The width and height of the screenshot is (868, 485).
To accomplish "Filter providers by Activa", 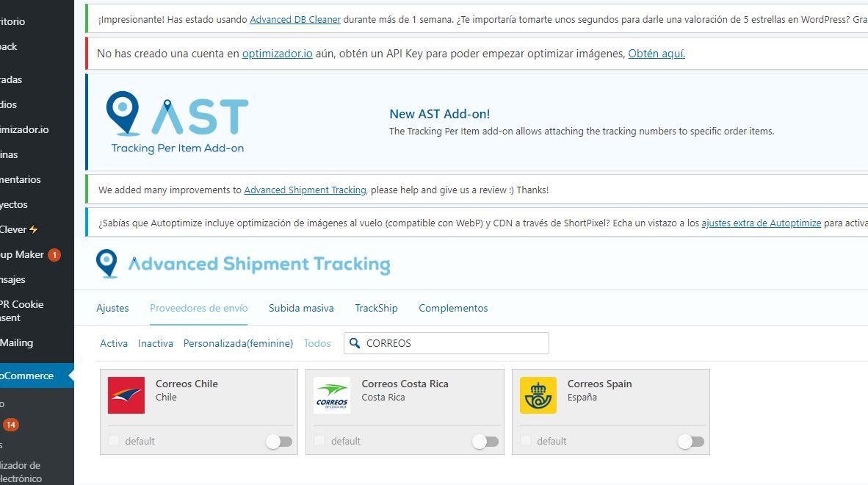I will click(x=114, y=343).
